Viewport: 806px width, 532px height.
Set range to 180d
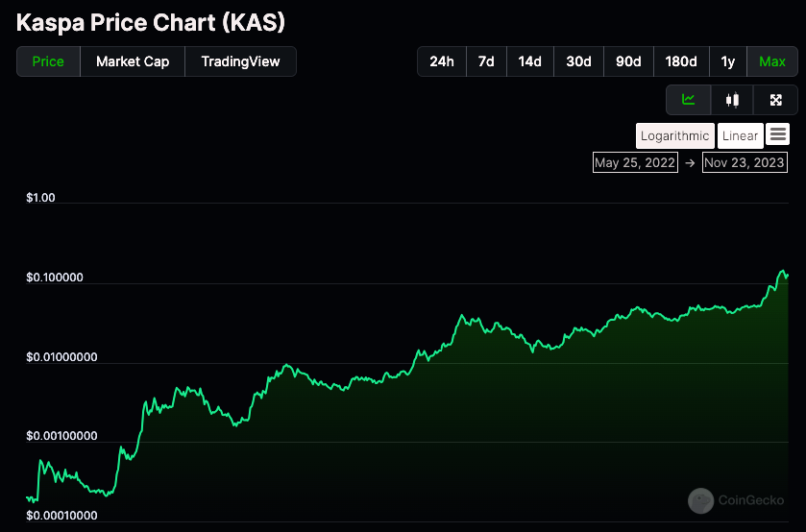[681, 61]
